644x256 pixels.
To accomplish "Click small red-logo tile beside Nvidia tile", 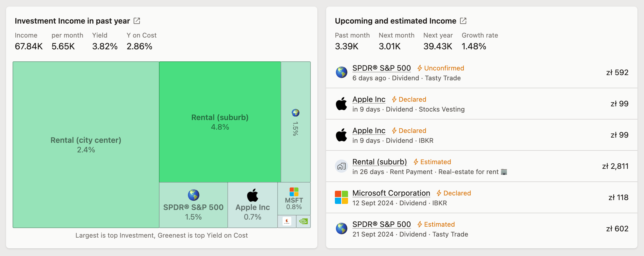I will (x=287, y=221).
